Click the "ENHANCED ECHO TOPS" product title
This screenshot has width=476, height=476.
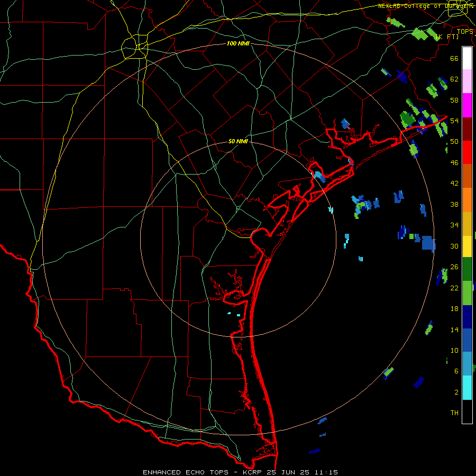[x=186, y=472]
